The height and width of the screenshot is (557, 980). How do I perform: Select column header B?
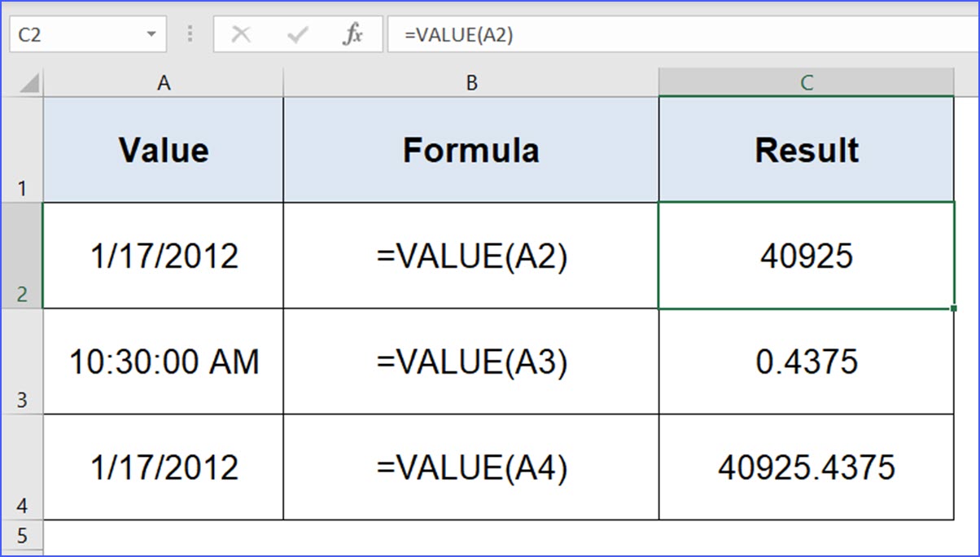(x=470, y=81)
